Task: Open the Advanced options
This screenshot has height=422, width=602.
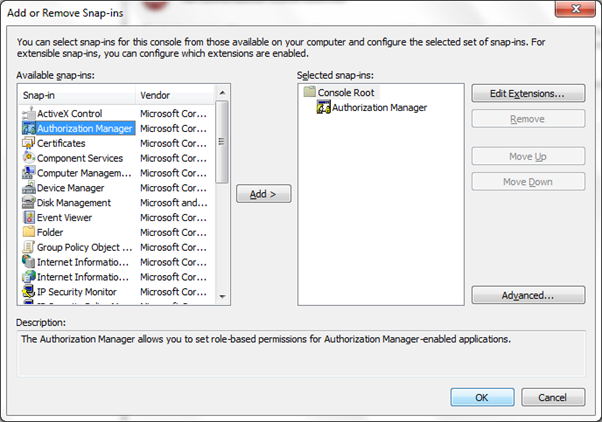Action: point(528,295)
